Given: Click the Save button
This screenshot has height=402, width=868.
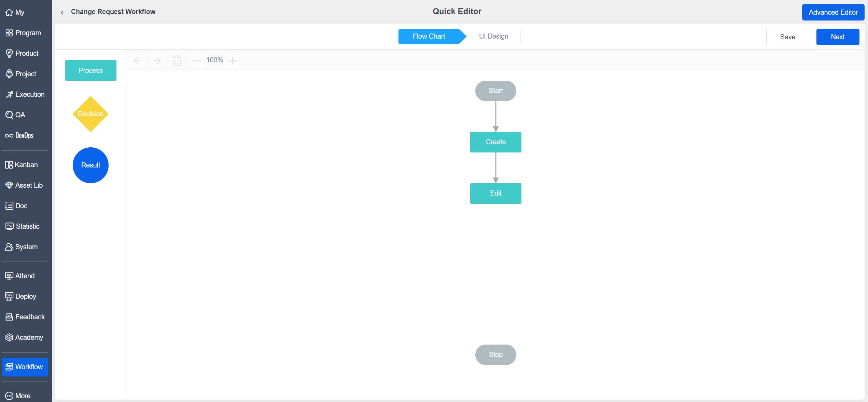Looking at the screenshot, I should coord(787,37).
